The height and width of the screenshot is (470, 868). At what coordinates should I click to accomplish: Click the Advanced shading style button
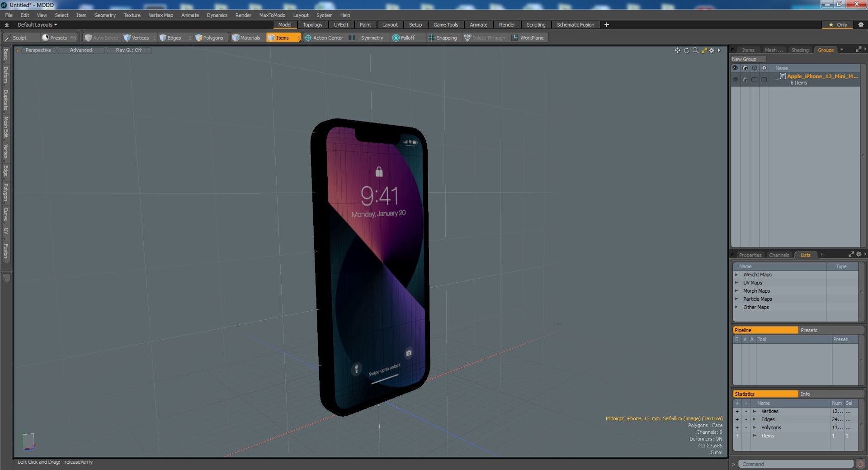[x=81, y=50]
